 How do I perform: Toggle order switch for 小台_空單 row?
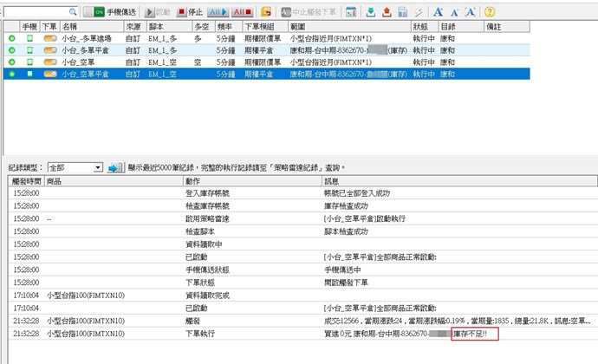coord(49,62)
